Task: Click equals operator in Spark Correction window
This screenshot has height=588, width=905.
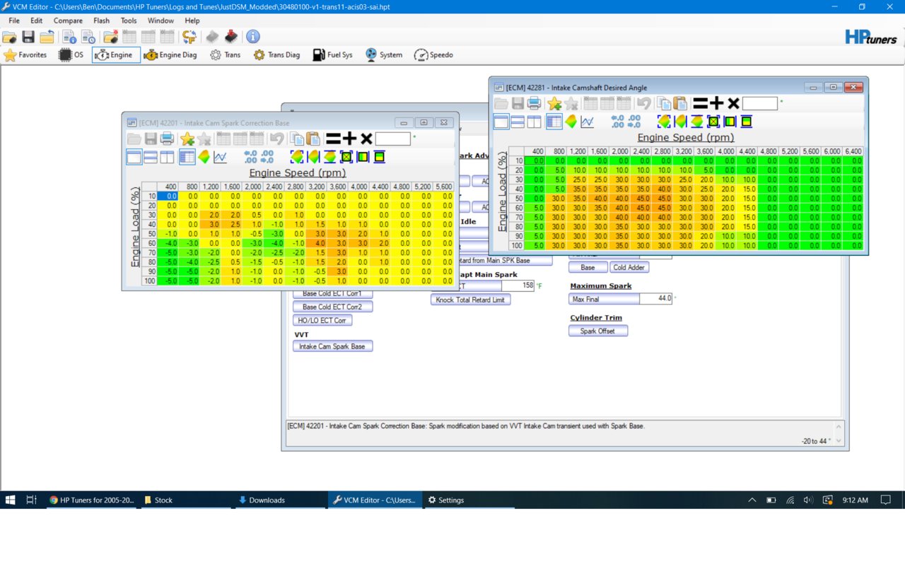Action: tap(333, 139)
